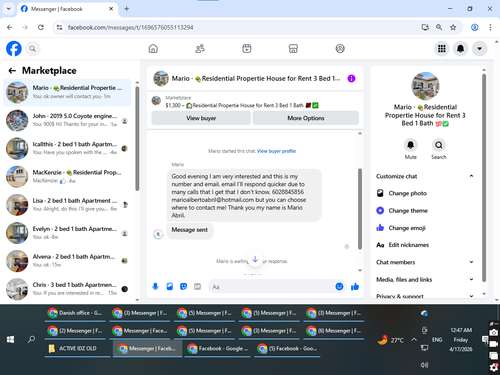Open ACTIVE IDZ OLD folder in taskbar
This screenshot has width=500, height=375.
pos(78,349)
